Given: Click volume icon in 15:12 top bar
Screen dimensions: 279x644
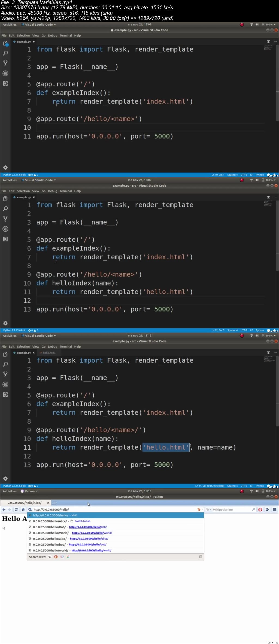Looking at the screenshot, I should 257,336.
